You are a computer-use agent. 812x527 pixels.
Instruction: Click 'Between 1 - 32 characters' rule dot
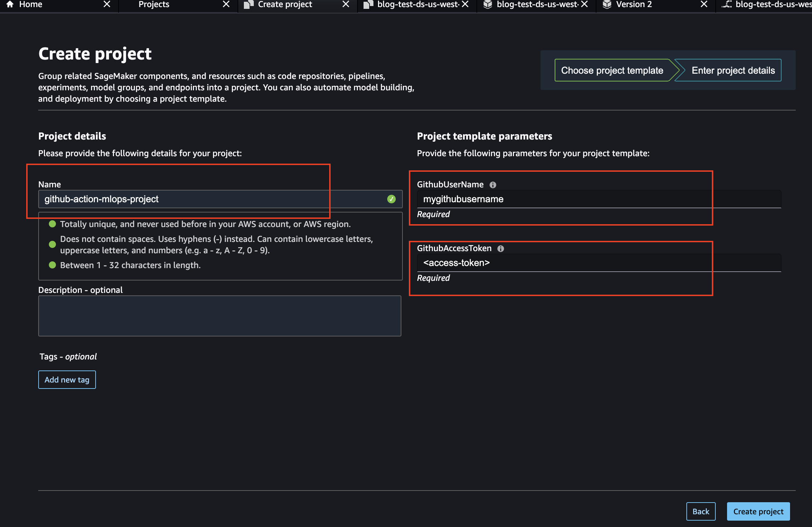[52, 265]
